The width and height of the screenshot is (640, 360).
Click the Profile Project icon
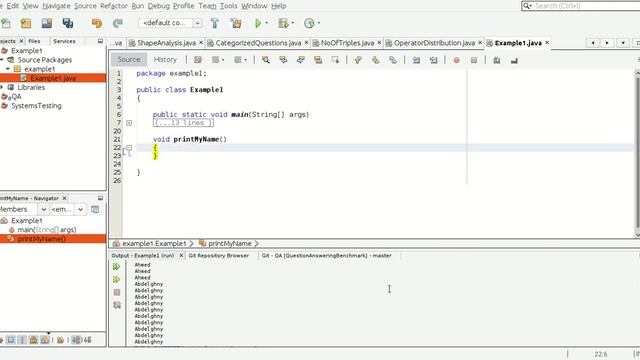309,23
